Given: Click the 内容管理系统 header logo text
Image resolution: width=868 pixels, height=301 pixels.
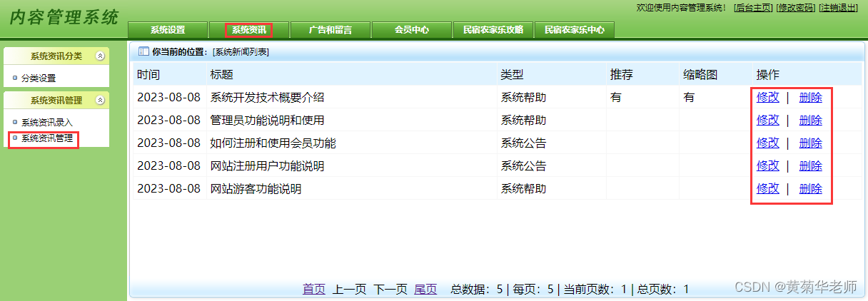Looking at the screenshot, I should (x=64, y=17).
